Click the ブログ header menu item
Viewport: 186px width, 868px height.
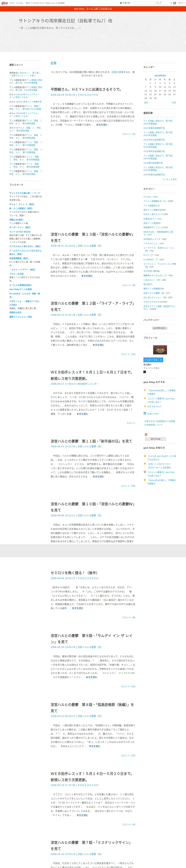pyautogui.click(x=12, y=3)
